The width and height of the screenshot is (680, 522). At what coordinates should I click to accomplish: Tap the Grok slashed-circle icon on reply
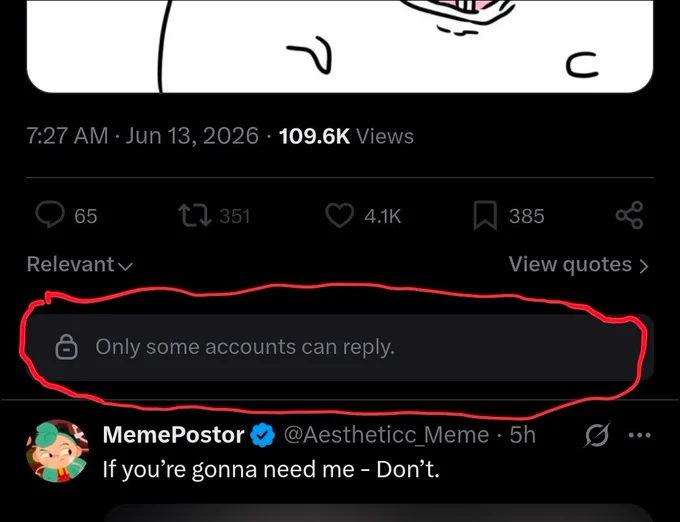coord(597,434)
